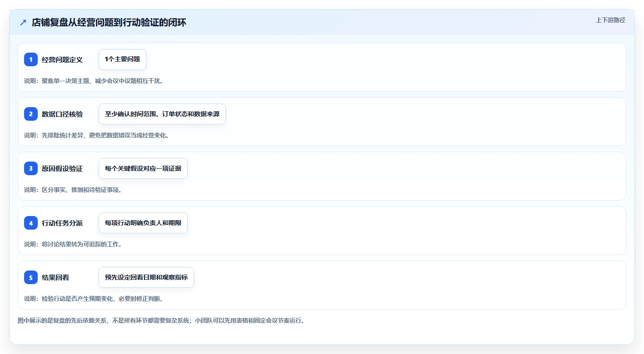Click the 每个关键假设对应一项证据 chip
Screen dimensions: 644x354
click(143, 168)
